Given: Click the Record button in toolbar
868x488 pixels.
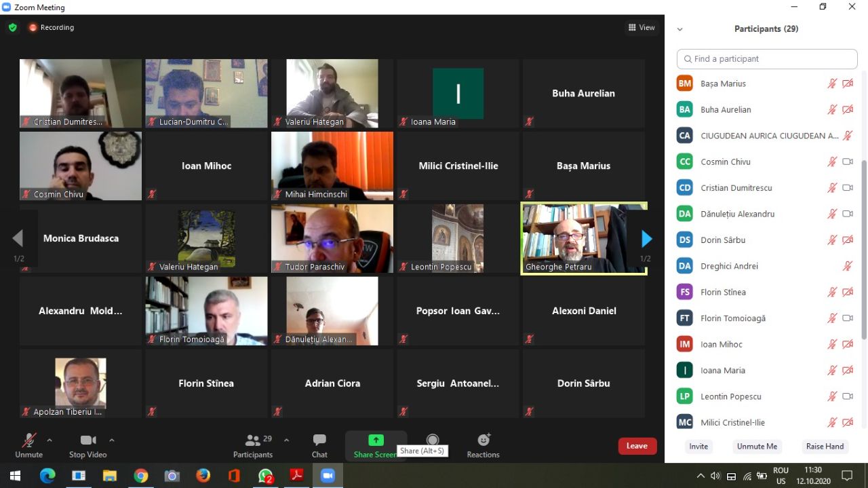Looking at the screenshot, I should point(433,440).
